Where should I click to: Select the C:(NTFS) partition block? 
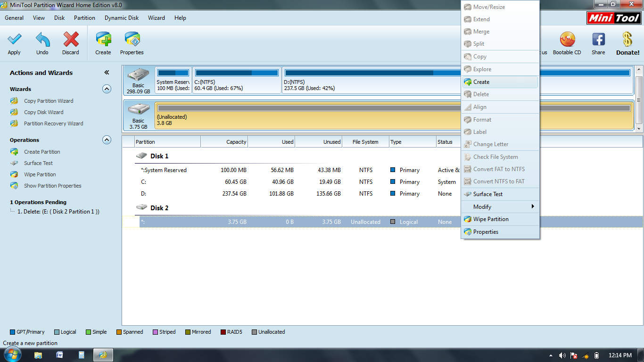pyautogui.click(x=237, y=81)
